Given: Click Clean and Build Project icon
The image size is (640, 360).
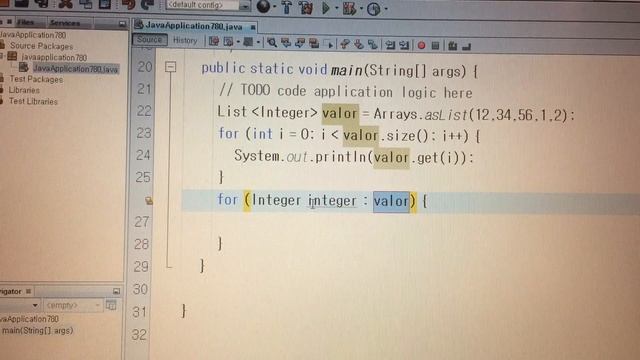Looking at the screenshot, I should (x=305, y=7).
